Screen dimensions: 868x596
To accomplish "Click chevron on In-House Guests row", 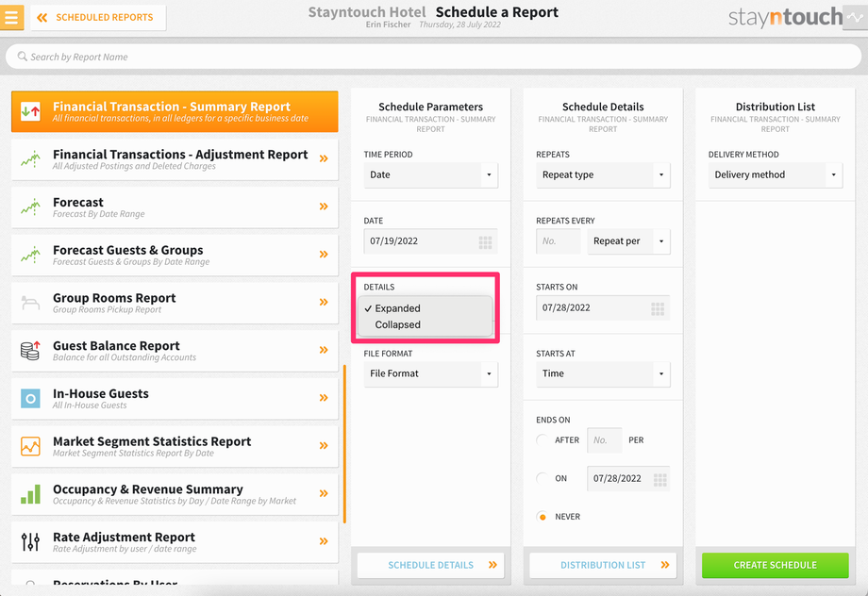I will (324, 398).
